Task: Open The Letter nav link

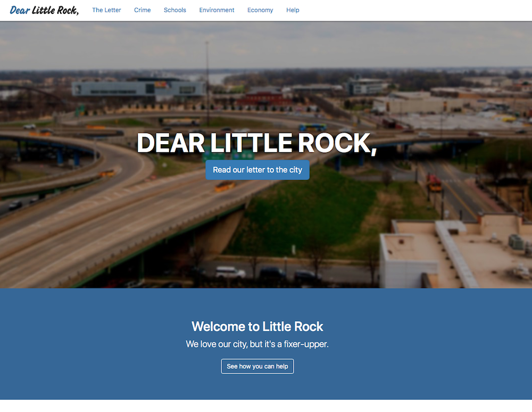Action: coord(106,10)
